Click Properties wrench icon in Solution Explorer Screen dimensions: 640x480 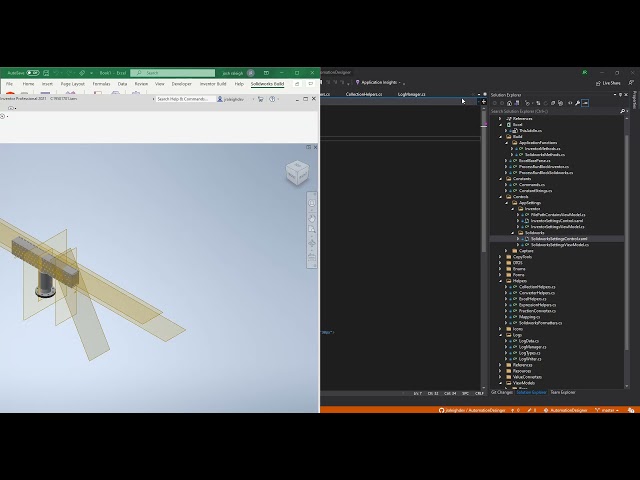(x=578, y=103)
